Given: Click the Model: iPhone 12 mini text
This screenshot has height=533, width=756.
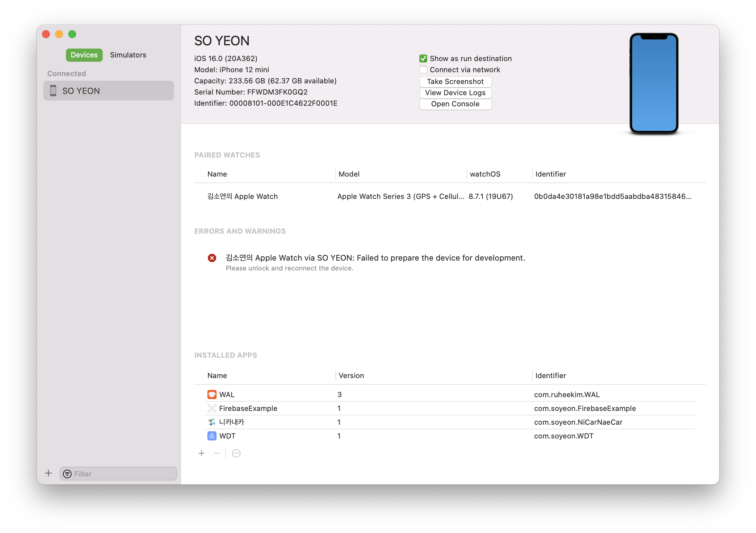Looking at the screenshot, I should click(231, 70).
